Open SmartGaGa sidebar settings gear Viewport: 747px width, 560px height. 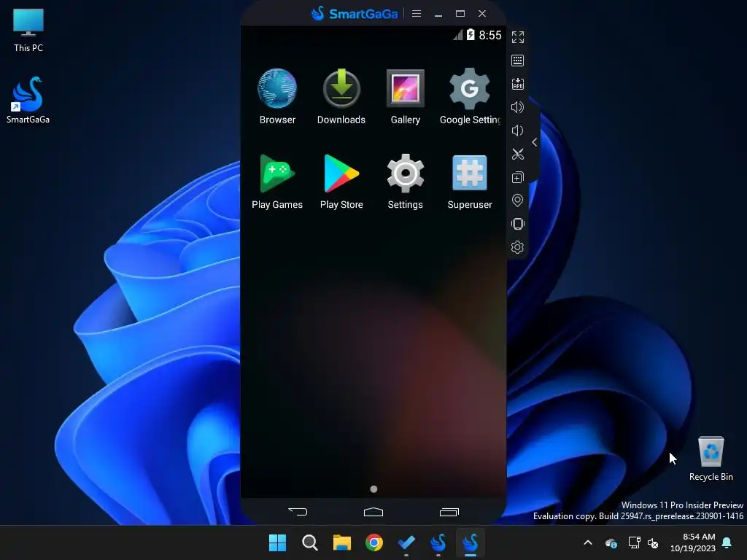tap(517, 247)
